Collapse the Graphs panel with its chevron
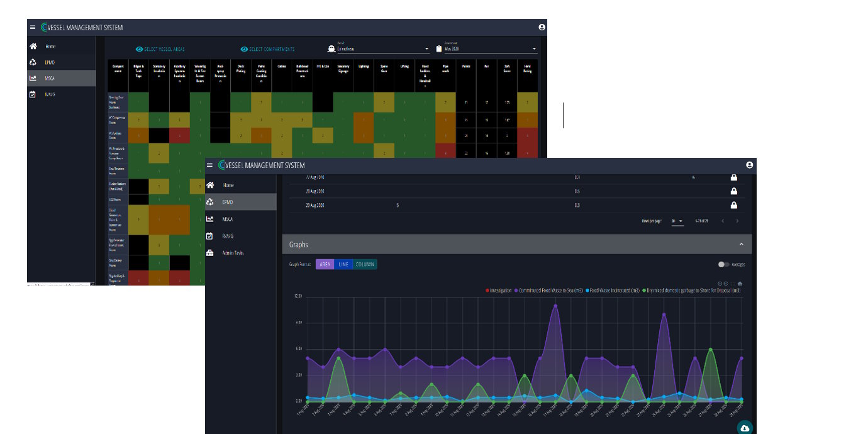 point(742,243)
